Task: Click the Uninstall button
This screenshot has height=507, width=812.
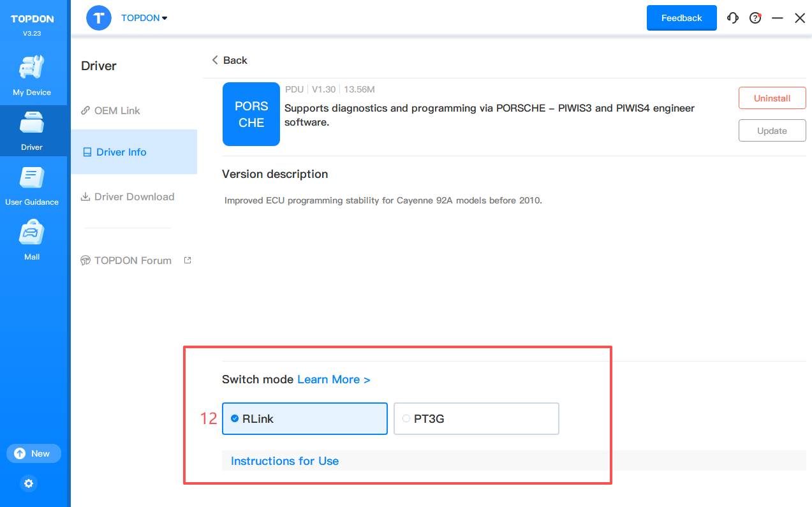Action: click(772, 98)
